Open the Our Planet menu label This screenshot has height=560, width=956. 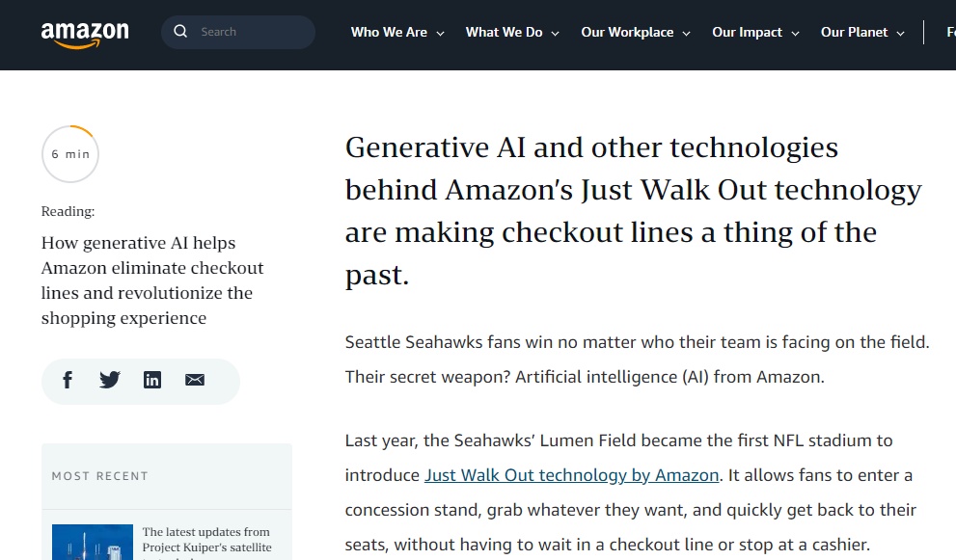[x=854, y=33]
